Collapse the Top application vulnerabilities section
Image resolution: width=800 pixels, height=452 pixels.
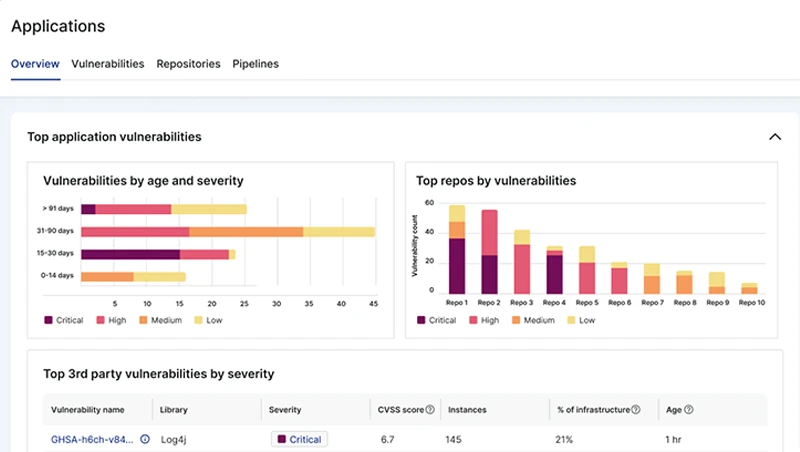point(773,137)
